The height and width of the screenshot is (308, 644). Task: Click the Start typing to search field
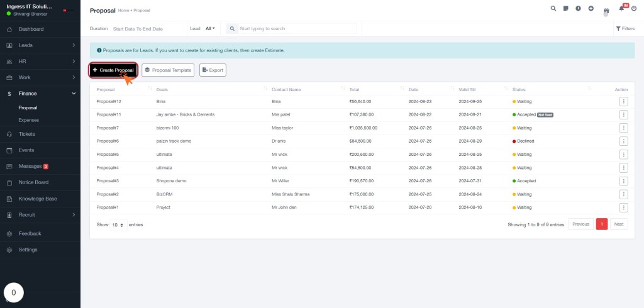tap(297, 29)
